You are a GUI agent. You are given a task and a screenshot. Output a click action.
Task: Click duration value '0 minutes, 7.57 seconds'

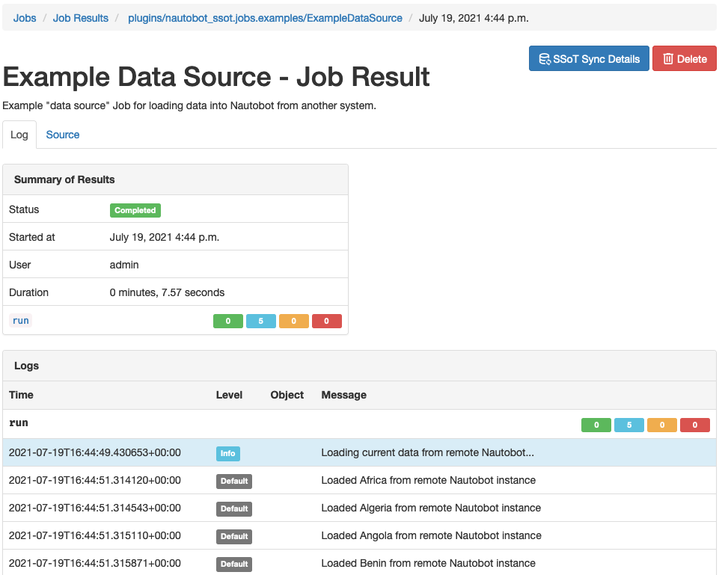167,292
